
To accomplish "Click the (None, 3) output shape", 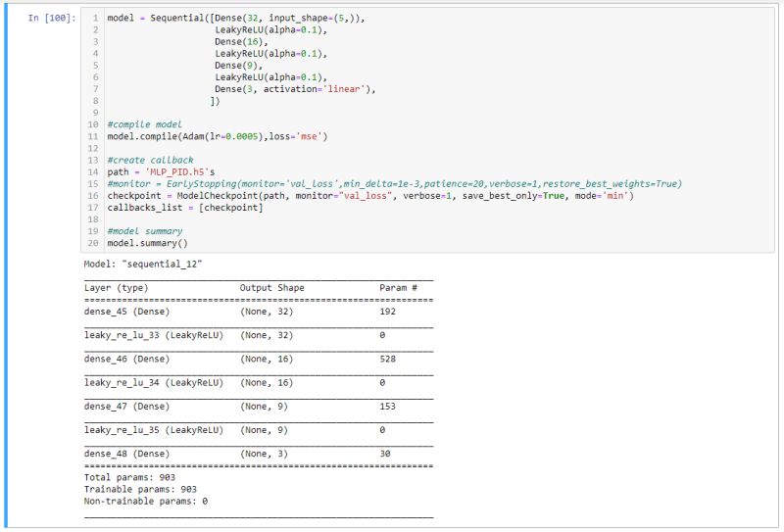I will pos(264,454).
